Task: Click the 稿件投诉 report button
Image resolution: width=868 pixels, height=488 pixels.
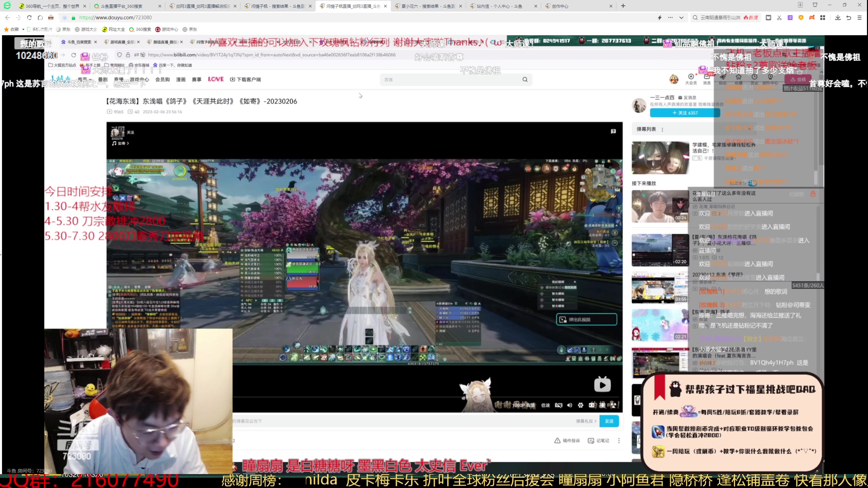Action: (567, 441)
